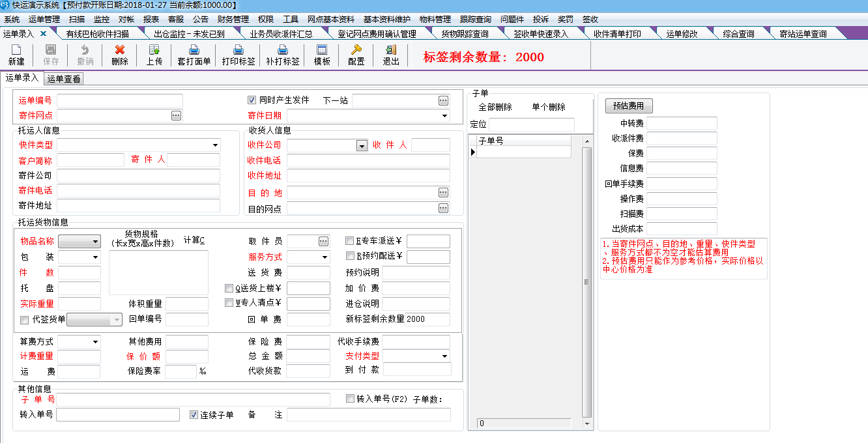Click 单个删除 in 子单 panel
The width and height of the screenshot is (868, 443).
pyautogui.click(x=549, y=107)
